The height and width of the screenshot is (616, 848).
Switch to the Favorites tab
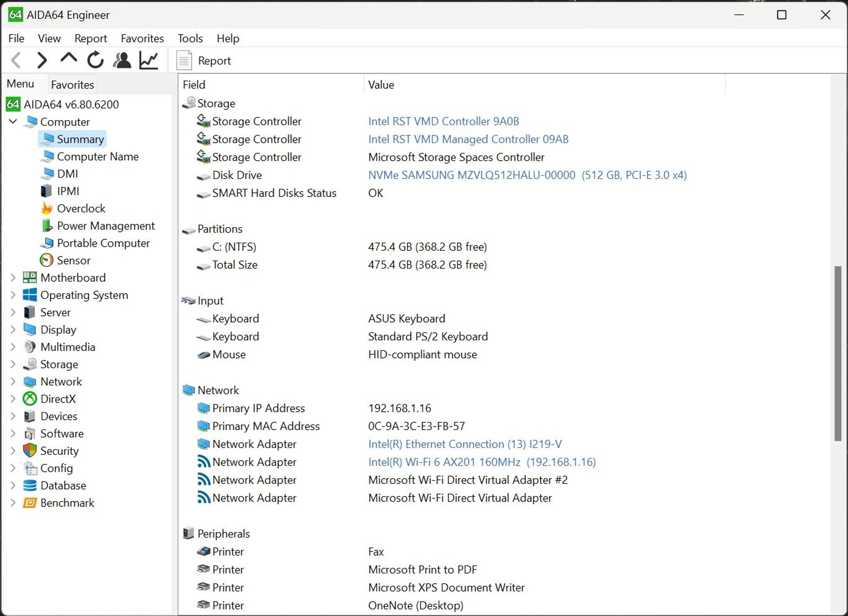[72, 84]
